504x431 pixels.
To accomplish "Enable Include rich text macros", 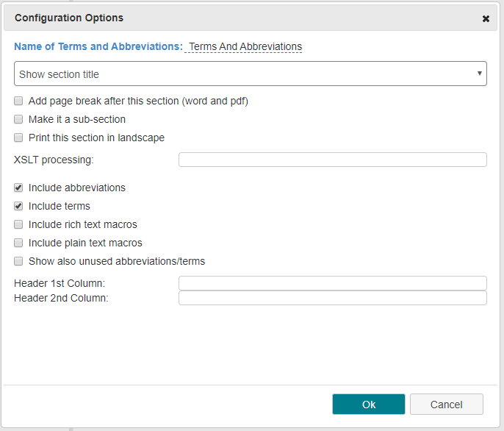I will [18, 224].
